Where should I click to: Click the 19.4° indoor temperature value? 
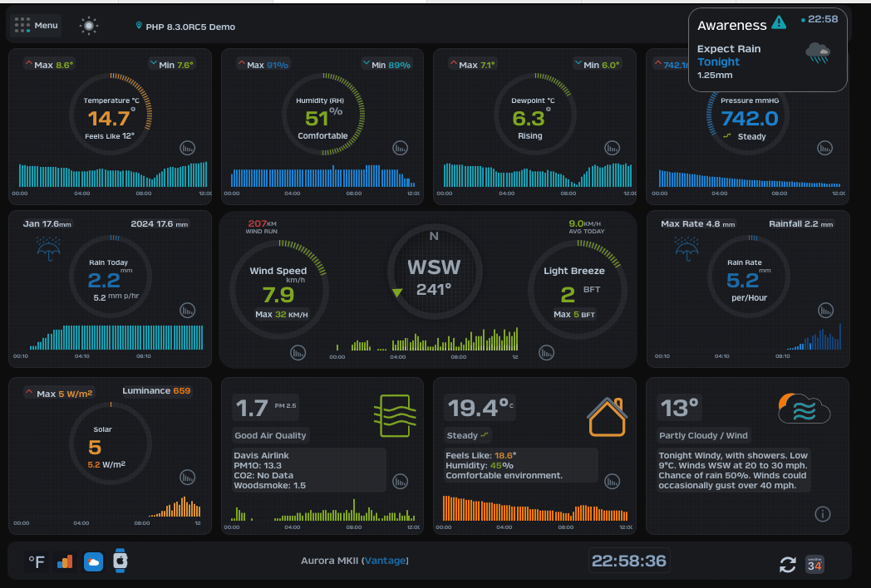pyautogui.click(x=480, y=408)
